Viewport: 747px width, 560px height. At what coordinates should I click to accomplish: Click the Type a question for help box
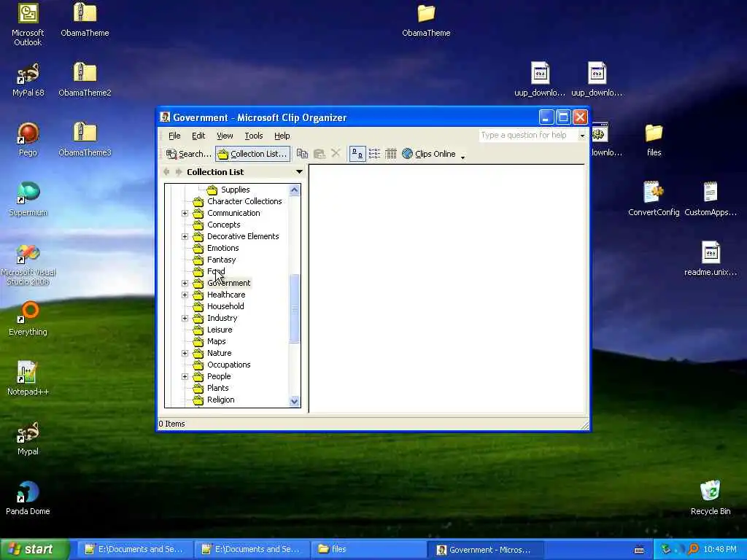point(528,135)
